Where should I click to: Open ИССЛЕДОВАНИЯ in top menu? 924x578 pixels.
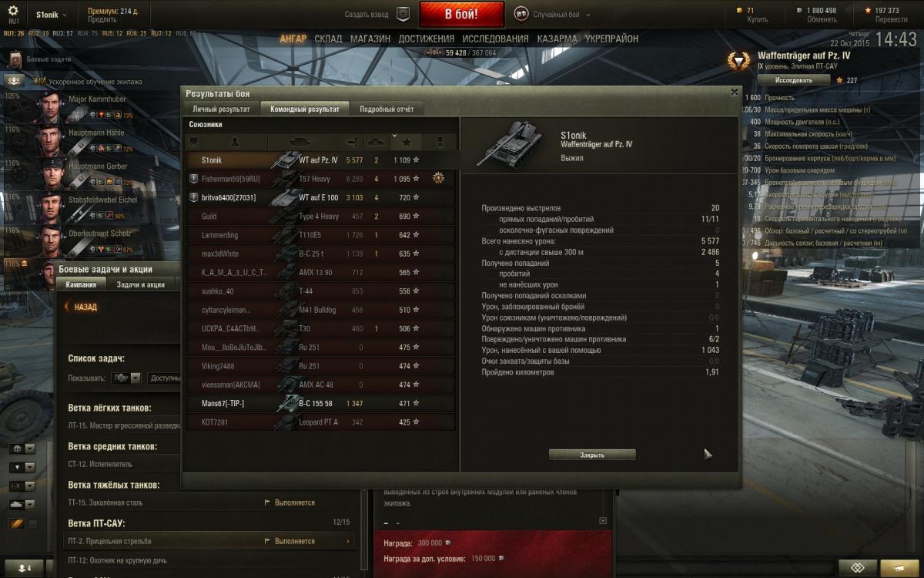495,39
